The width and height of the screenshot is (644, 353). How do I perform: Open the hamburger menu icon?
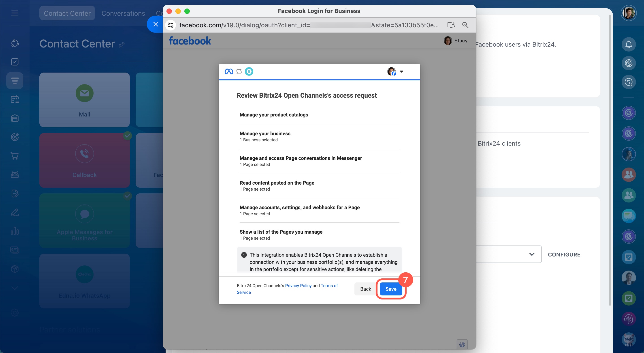click(x=15, y=13)
